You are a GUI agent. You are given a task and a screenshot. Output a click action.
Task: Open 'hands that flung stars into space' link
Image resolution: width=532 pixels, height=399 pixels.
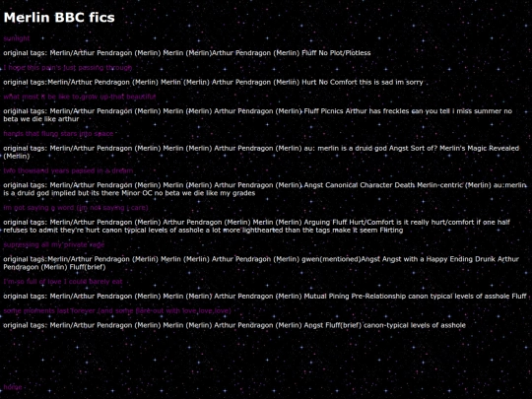pyautogui.click(x=58, y=134)
